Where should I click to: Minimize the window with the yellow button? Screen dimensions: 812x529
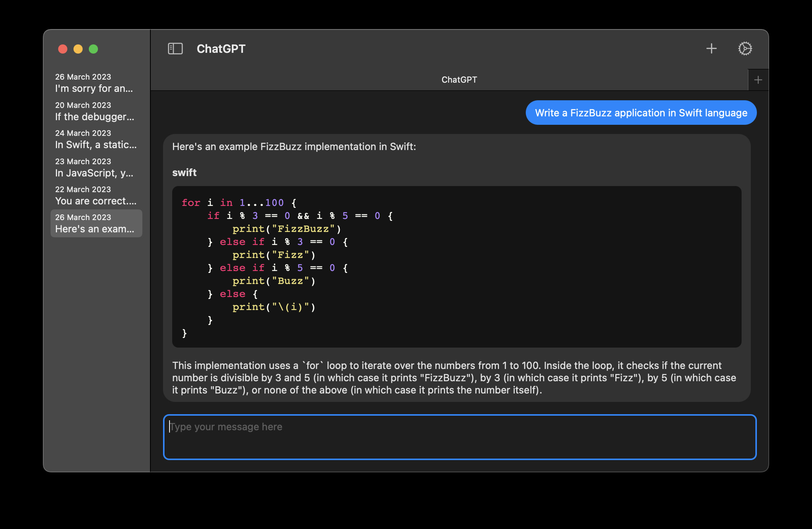pyautogui.click(x=78, y=49)
